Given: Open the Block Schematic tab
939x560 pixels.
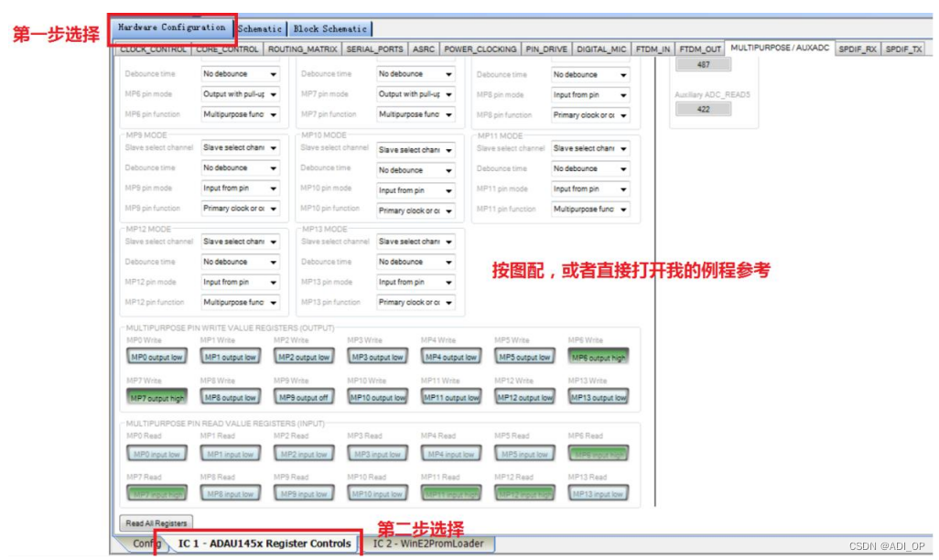Looking at the screenshot, I should click(x=329, y=28).
